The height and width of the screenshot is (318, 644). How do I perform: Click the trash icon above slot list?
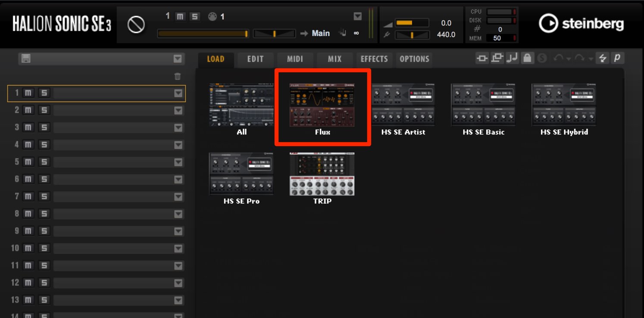(178, 77)
